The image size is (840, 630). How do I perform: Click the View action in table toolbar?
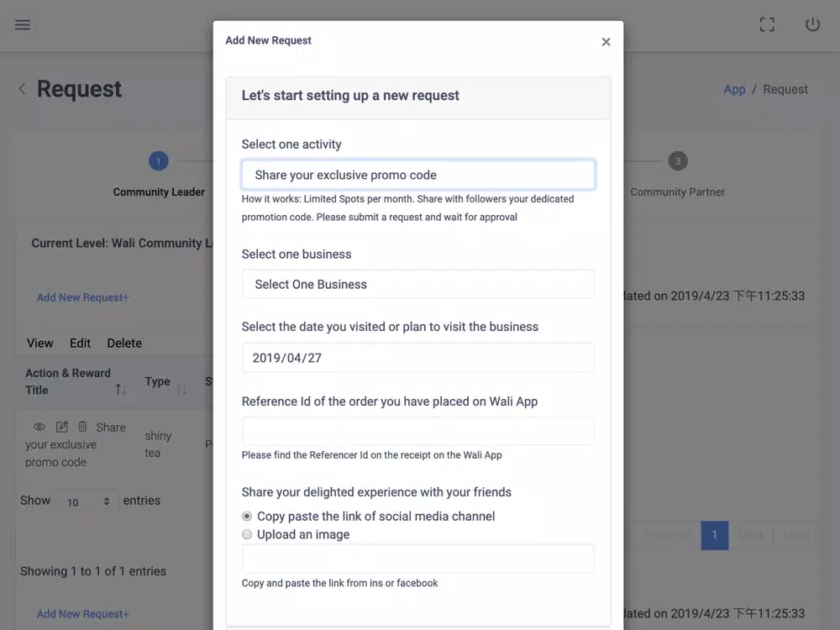[40, 344]
